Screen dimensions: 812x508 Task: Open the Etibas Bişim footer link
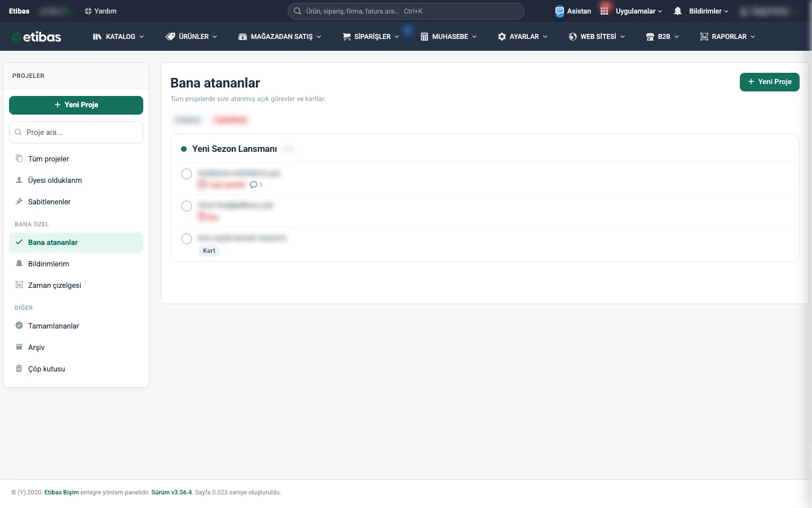click(x=61, y=492)
